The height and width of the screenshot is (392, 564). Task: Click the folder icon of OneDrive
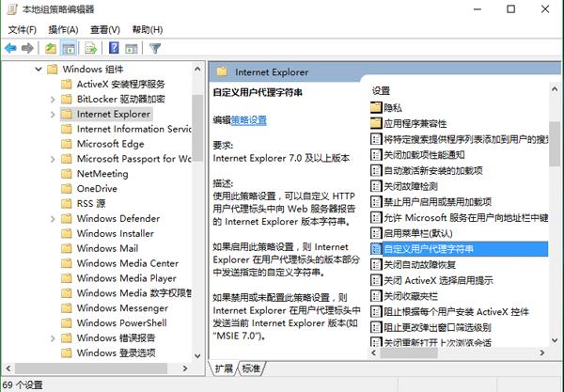[x=67, y=188]
